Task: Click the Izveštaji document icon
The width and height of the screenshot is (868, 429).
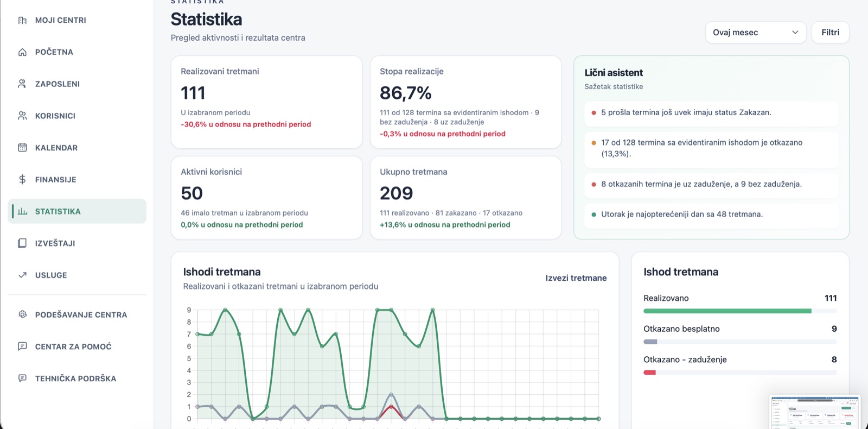Action: tap(22, 243)
